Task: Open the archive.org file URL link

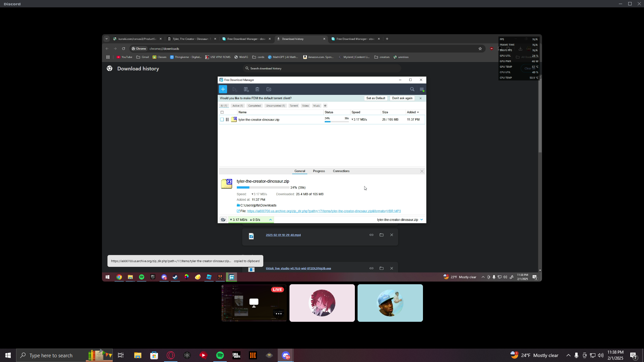Action: tap(324, 211)
